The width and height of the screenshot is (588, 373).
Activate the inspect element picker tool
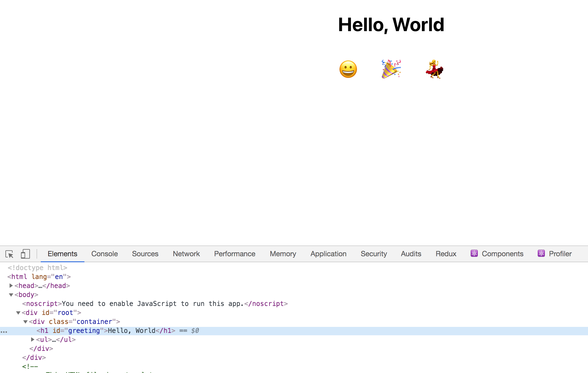pos(9,254)
